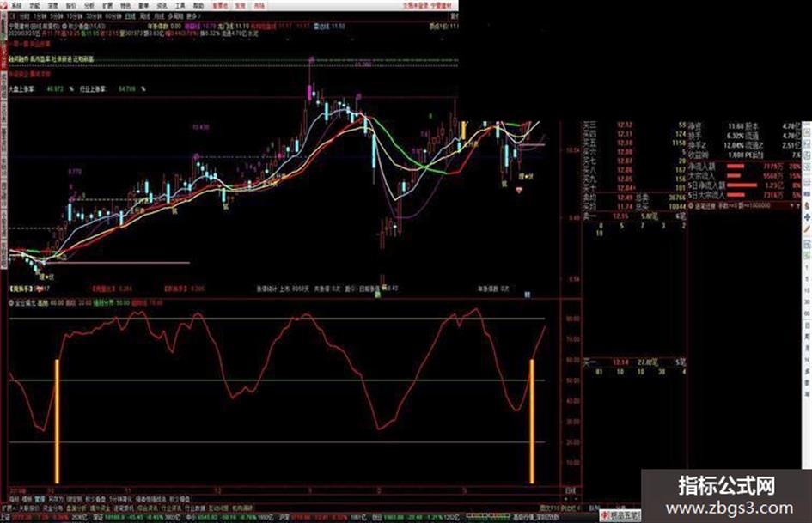This screenshot has height=523, width=812.
Task: Open the 分析 menu
Action: (x=89, y=6)
